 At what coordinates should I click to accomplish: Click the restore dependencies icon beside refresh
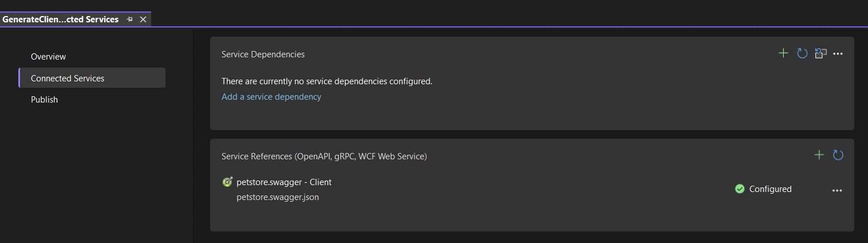tap(821, 53)
